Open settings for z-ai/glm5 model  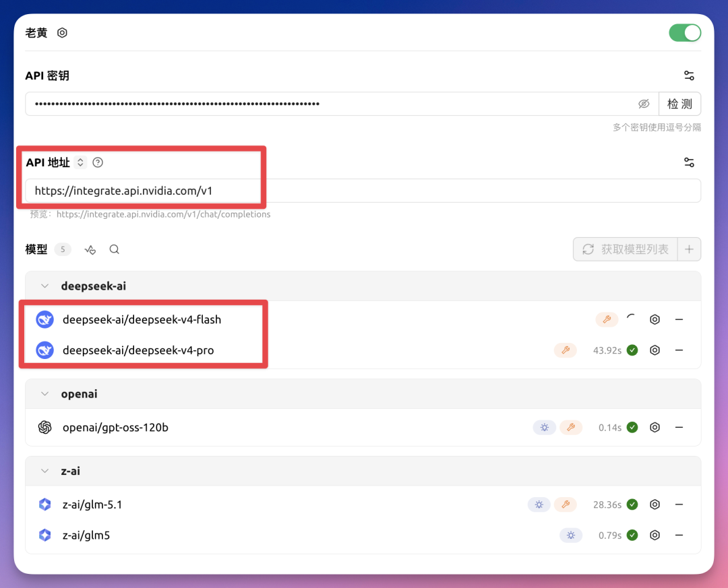(654, 535)
